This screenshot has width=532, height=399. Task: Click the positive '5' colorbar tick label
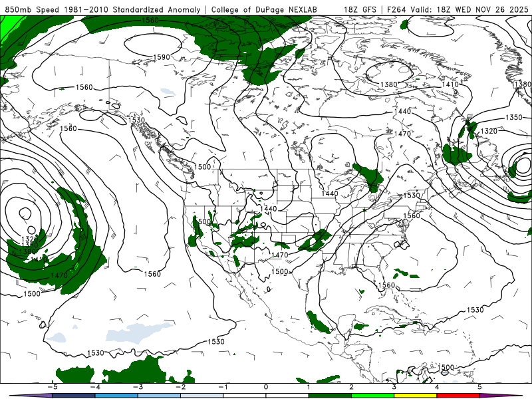click(479, 387)
